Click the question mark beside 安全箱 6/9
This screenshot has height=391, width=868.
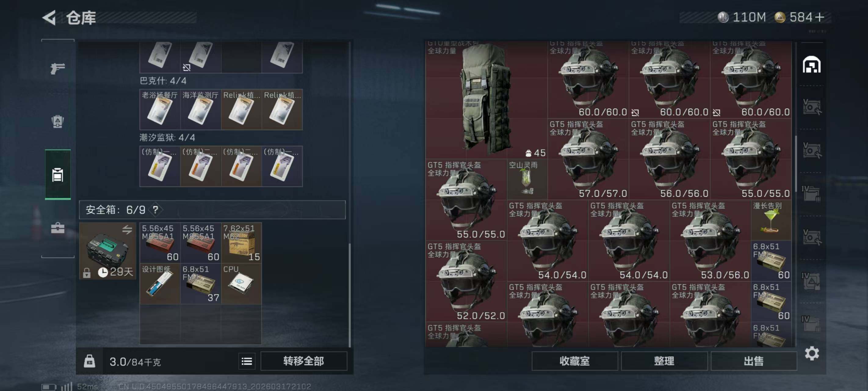click(155, 210)
